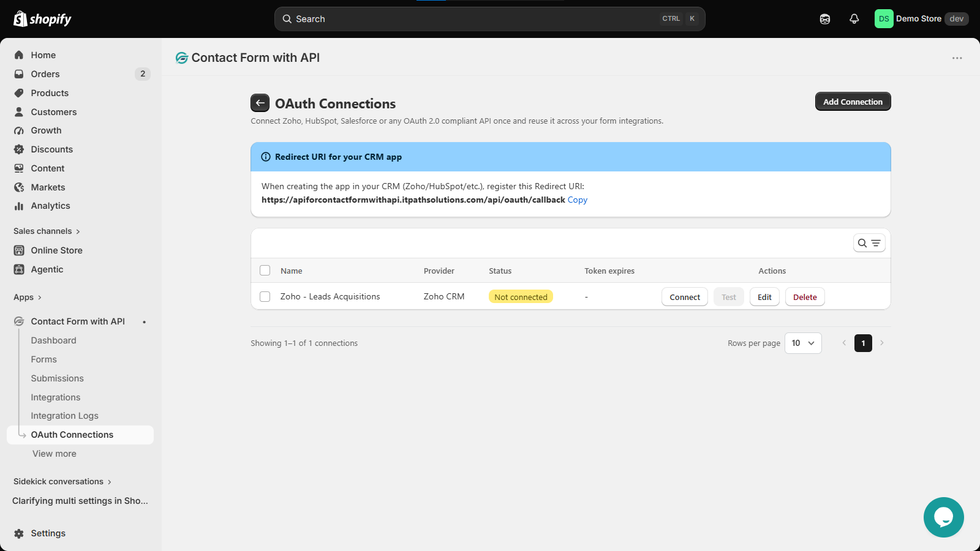Image resolution: width=980 pixels, height=551 pixels.
Task: Click the Customers person icon
Action: coord(19,112)
